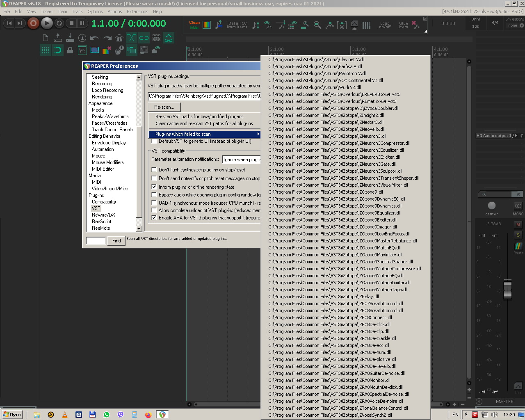Mute the master track with M button

[518, 225]
